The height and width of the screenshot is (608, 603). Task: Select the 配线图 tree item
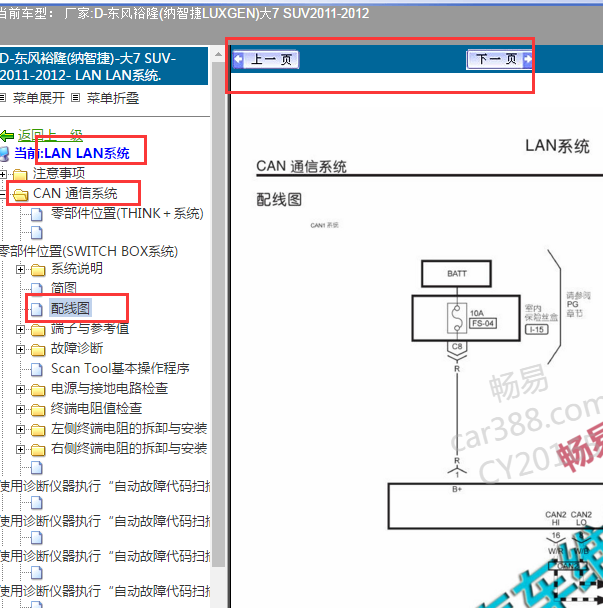pos(70,309)
